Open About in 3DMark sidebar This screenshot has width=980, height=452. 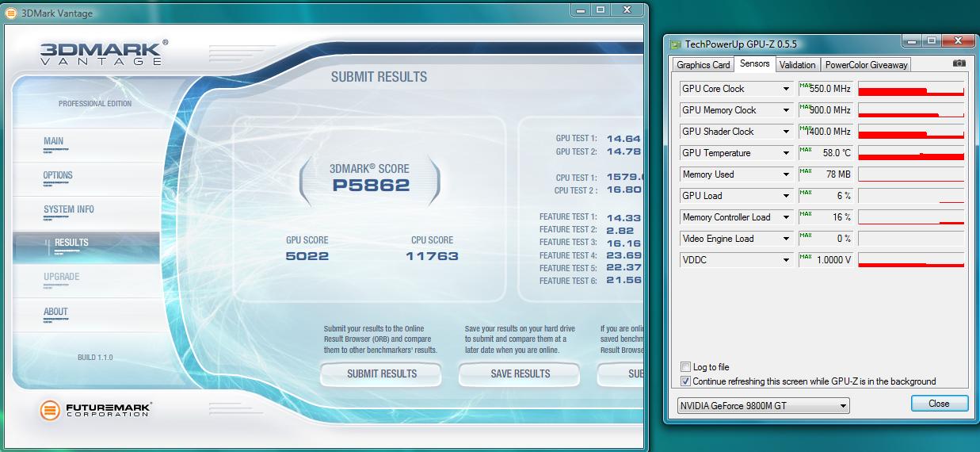coord(86,313)
